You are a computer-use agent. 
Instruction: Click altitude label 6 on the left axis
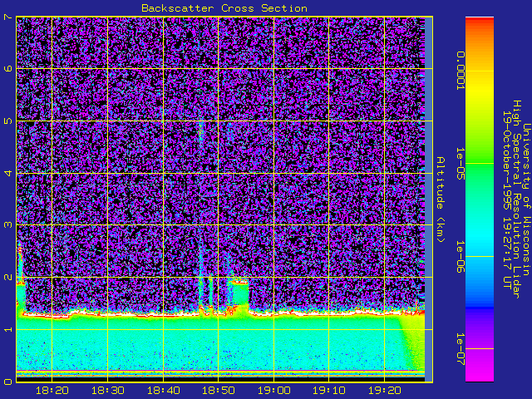pyautogui.click(x=8, y=68)
